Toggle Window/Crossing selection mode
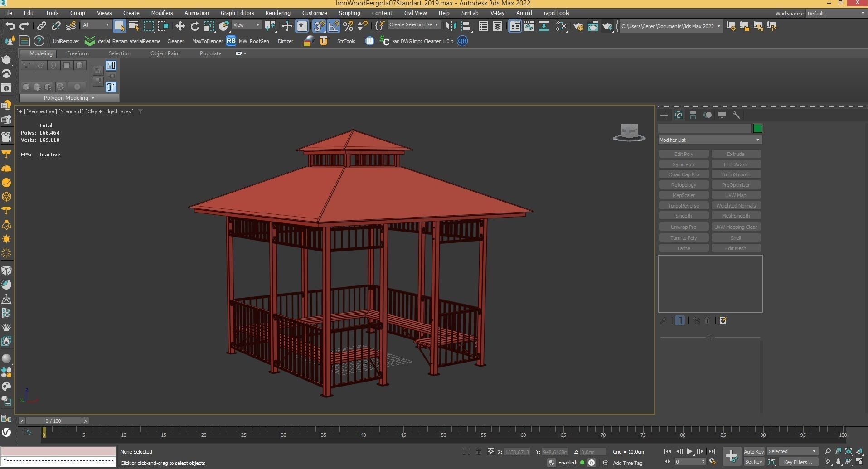This screenshot has height=469, width=868. pyautogui.click(x=163, y=26)
